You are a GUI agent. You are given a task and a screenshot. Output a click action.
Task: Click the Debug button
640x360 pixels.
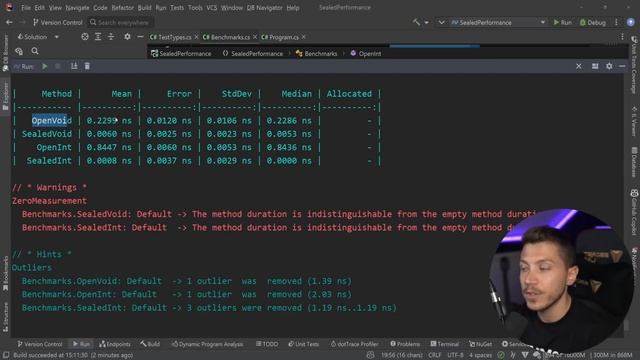coord(593,22)
